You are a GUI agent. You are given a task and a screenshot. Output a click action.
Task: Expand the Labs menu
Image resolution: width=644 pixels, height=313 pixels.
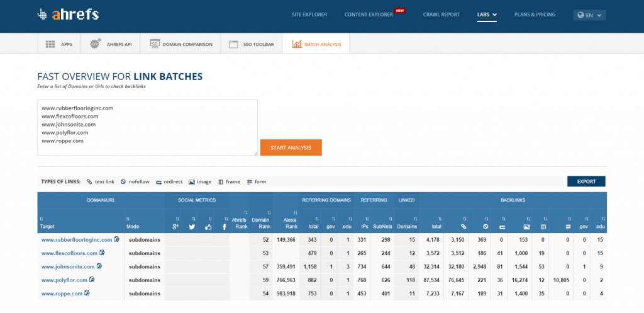(x=487, y=15)
